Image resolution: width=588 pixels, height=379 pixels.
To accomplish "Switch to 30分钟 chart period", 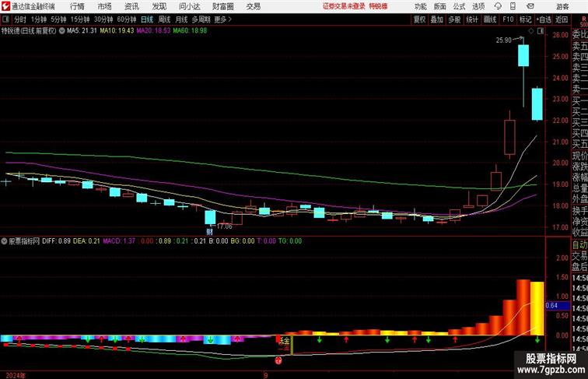I will coord(103,19).
